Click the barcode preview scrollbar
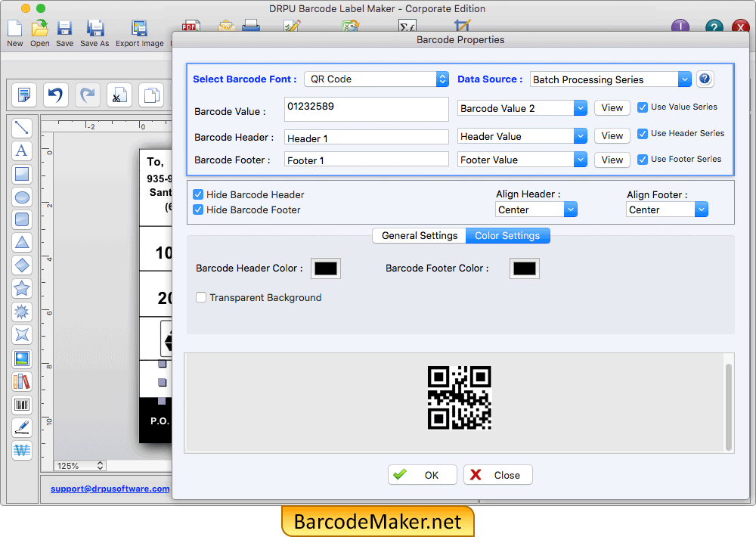 click(729, 407)
